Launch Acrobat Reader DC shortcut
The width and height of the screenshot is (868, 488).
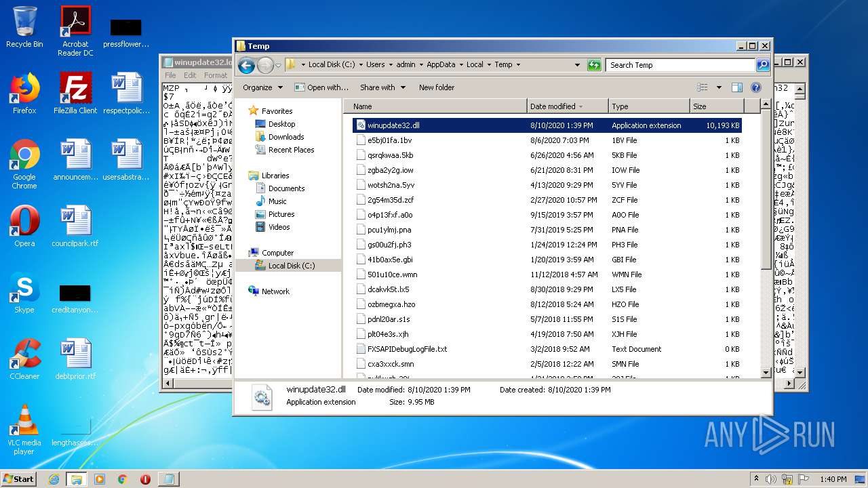75,31
